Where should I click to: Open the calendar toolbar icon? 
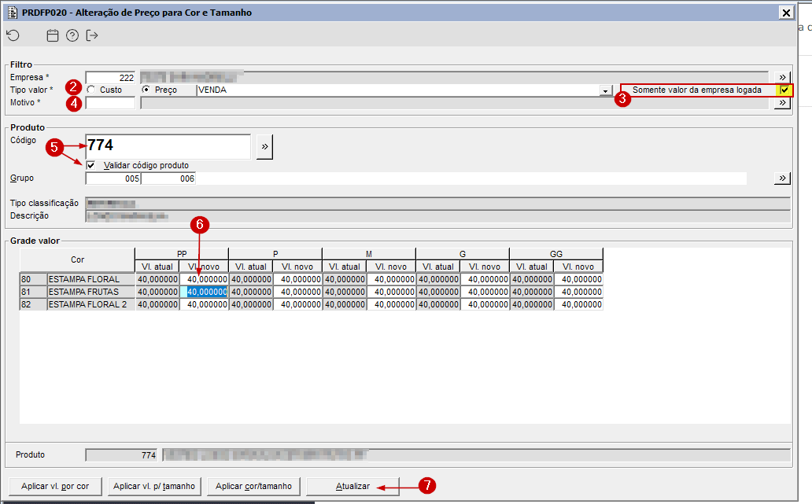[52, 35]
